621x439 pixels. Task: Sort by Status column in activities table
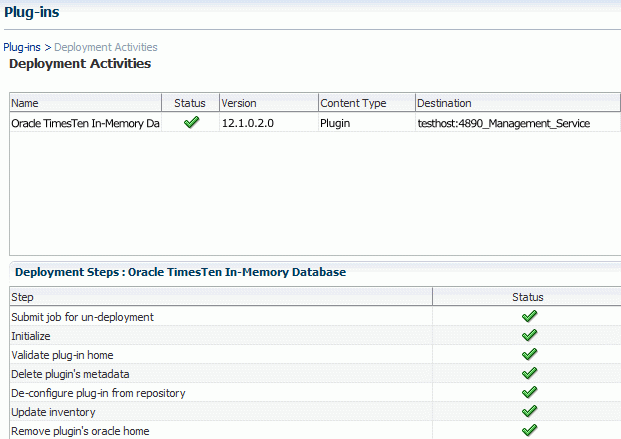[190, 103]
